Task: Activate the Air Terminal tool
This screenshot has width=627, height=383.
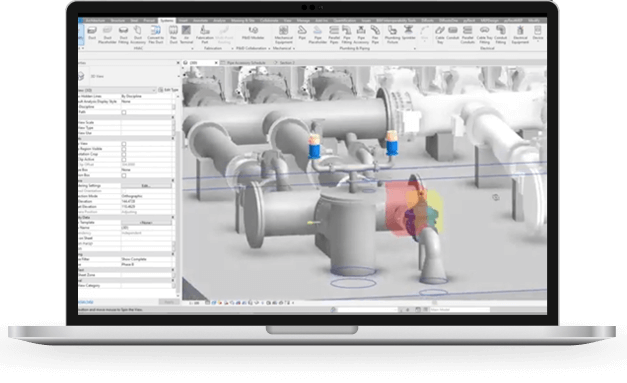Action: point(186,34)
